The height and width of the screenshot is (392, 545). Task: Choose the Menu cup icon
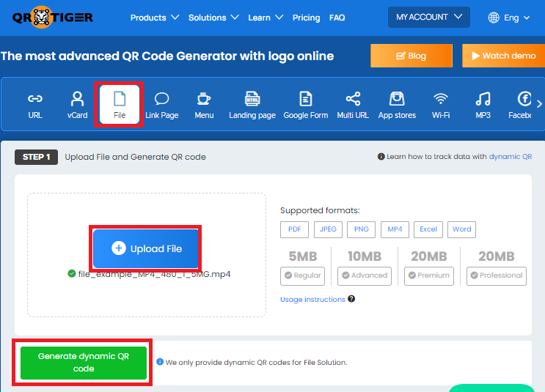click(x=204, y=99)
